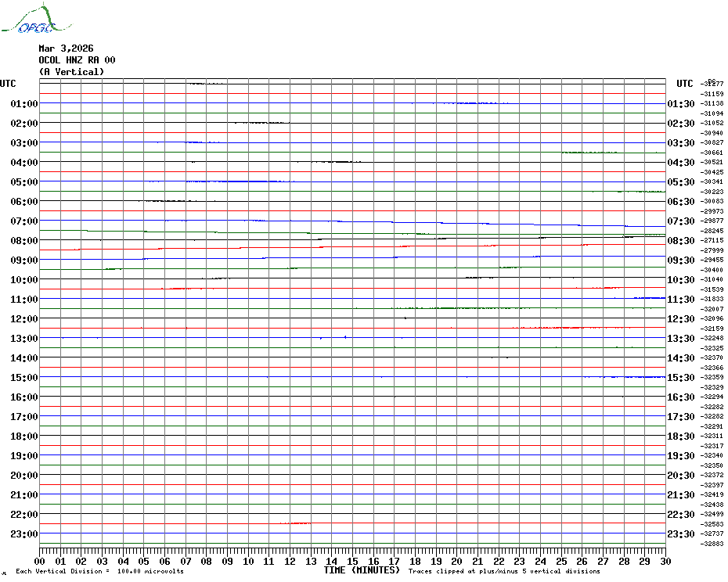Image resolution: width=728 pixels, height=582 pixels.
Task: Click the offset value -32248
Action: coord(712,338)
